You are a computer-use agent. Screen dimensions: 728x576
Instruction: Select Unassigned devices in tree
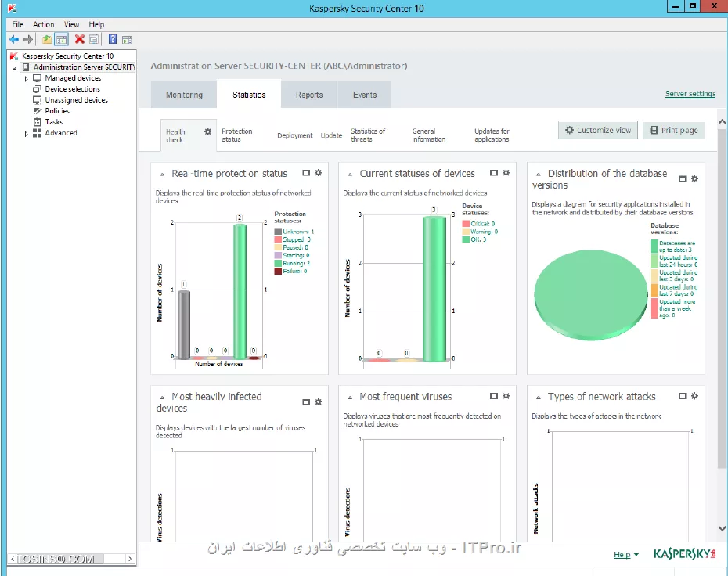click(x=76, y=100)
